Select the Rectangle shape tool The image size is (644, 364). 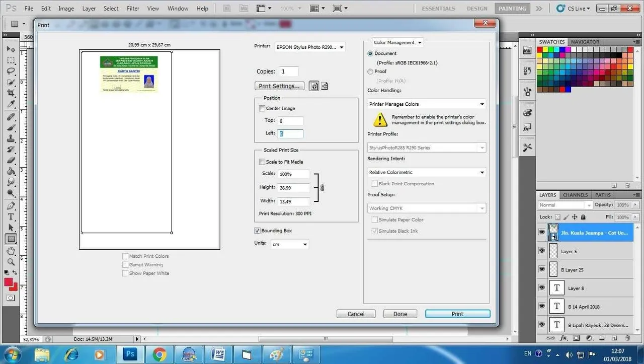tap(11, 239)
